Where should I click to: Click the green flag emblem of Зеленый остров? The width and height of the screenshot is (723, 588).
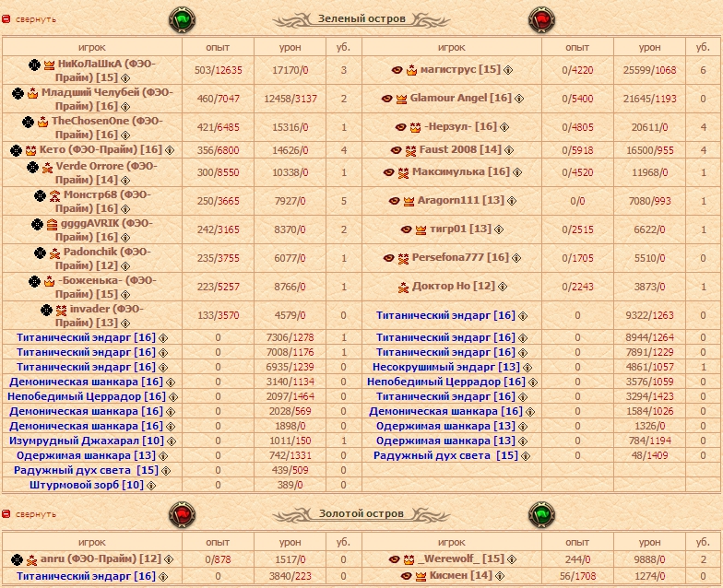tap(183, 20)
